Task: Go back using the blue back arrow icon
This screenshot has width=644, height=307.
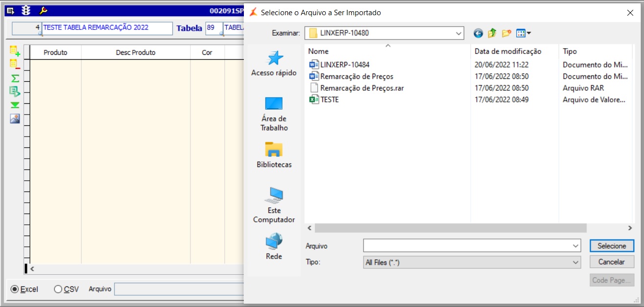Action: [478, 33]
